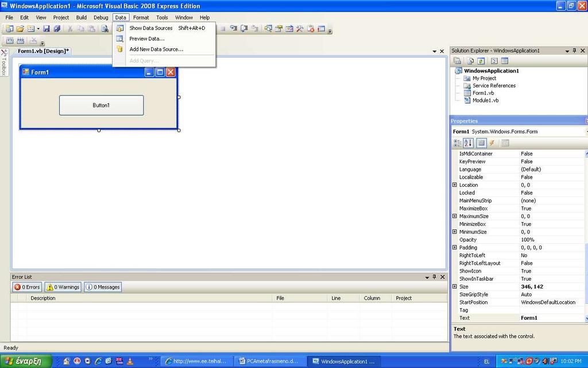
Task: Click the Open File toolbar icon
Action: pos(20,29)
